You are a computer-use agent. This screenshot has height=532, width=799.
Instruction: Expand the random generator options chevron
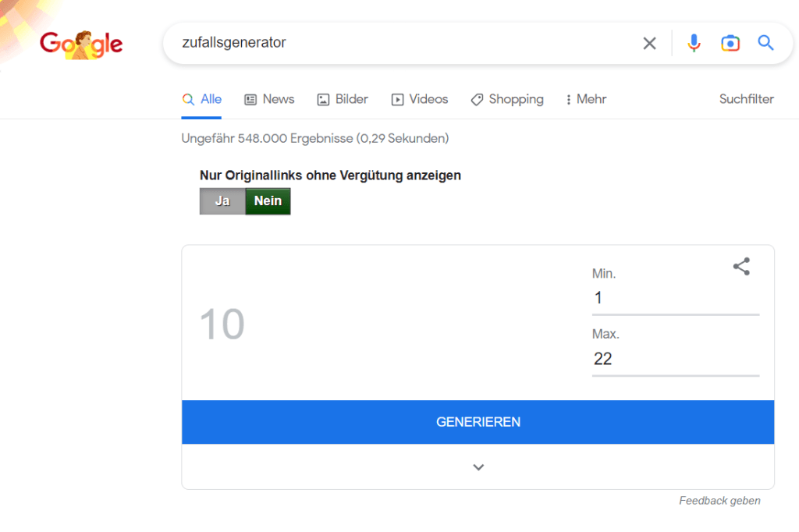click(x=478, y=466)
